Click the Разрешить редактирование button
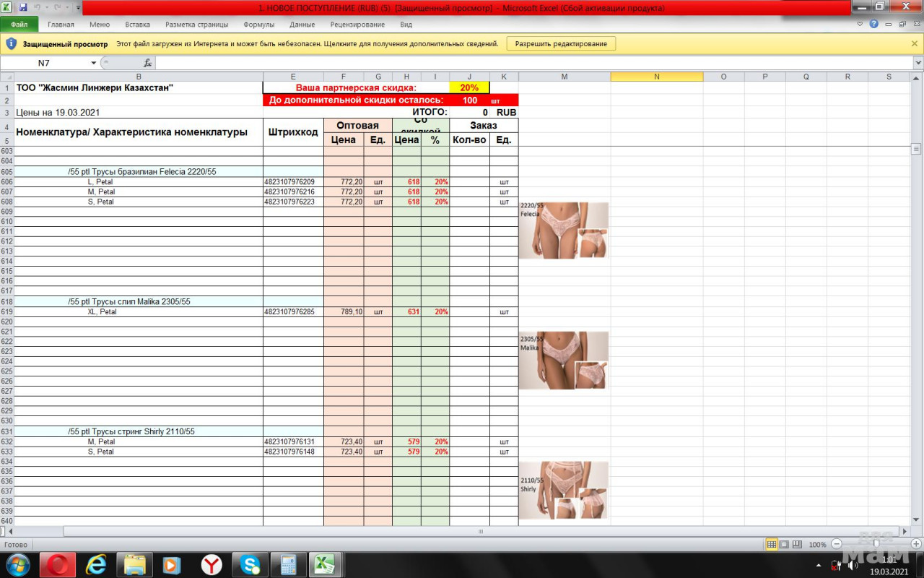This screenshot has height=578, width=924. pos(561,43)
